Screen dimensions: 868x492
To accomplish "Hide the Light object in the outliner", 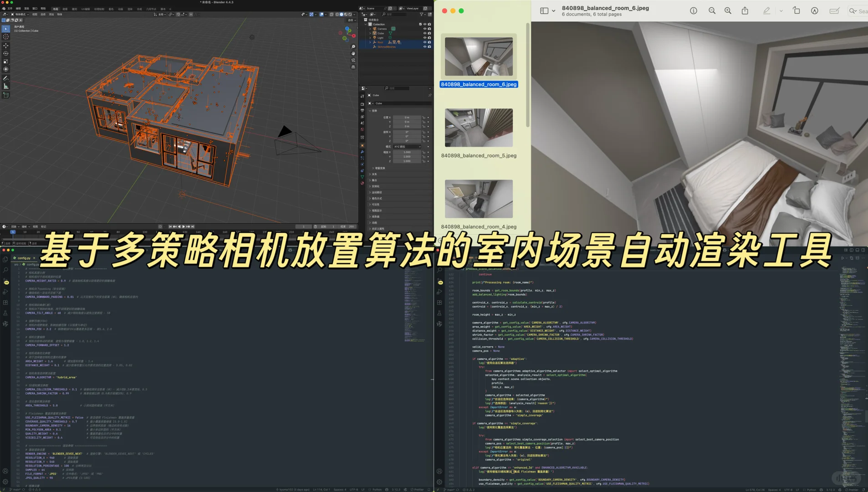I will [425, 38].
